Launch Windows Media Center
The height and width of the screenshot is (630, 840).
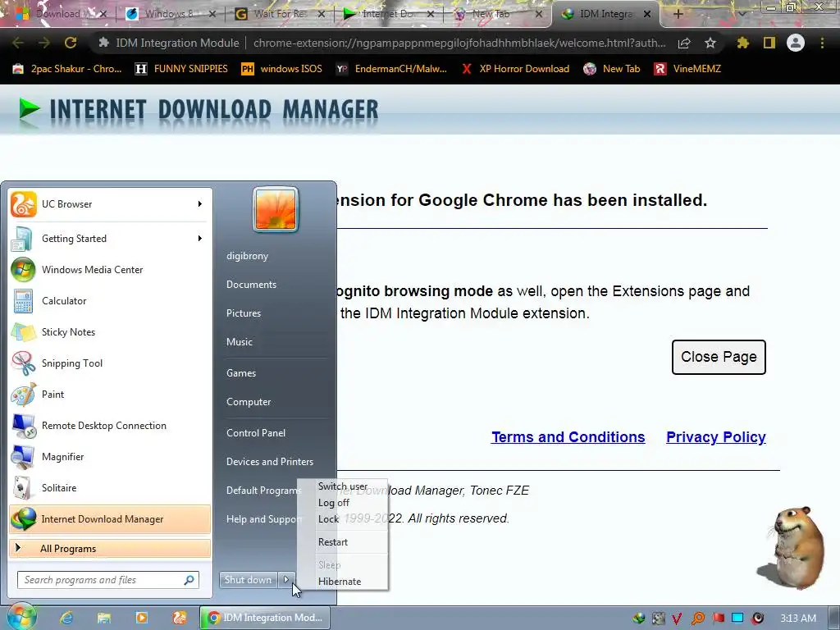[x=109, y=269]
